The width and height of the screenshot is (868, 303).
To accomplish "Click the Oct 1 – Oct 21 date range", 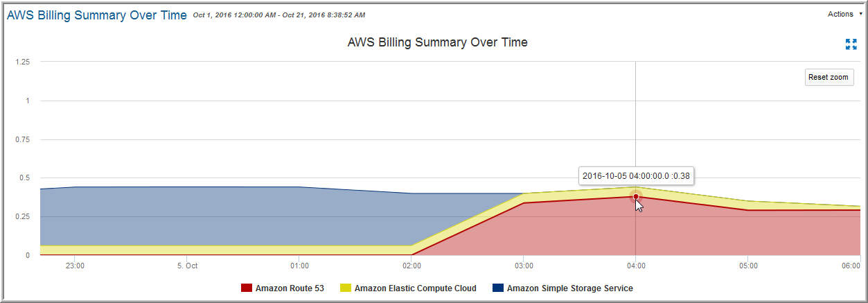I will [x=279, y=15].
